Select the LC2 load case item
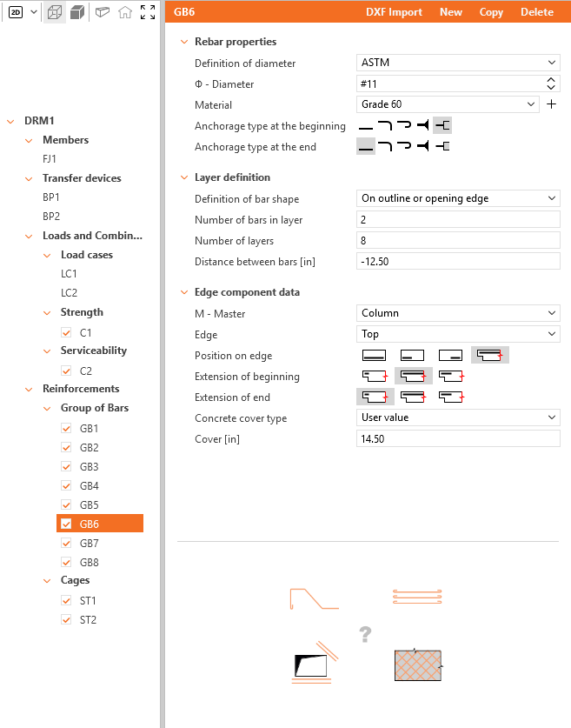The image size is (571, 728). point(69,293)
